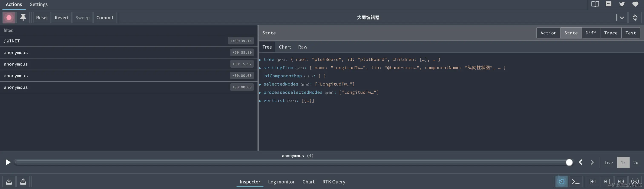This screenshot has height=189, width=644.
Task: Click the dock bottom layout icon
Action: point(621,182)
